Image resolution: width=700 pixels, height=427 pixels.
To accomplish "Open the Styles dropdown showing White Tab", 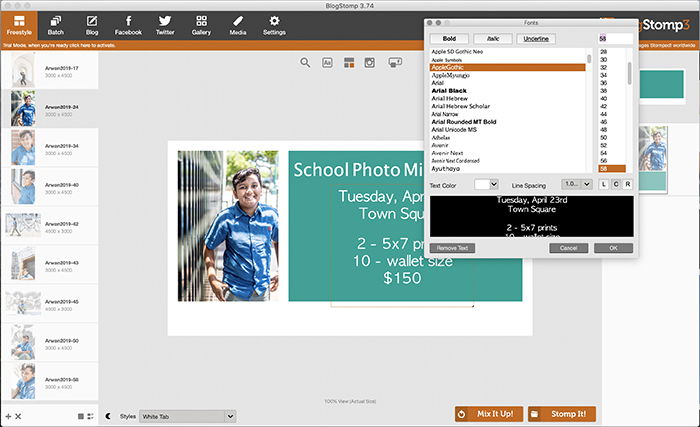I will point(188,416).
